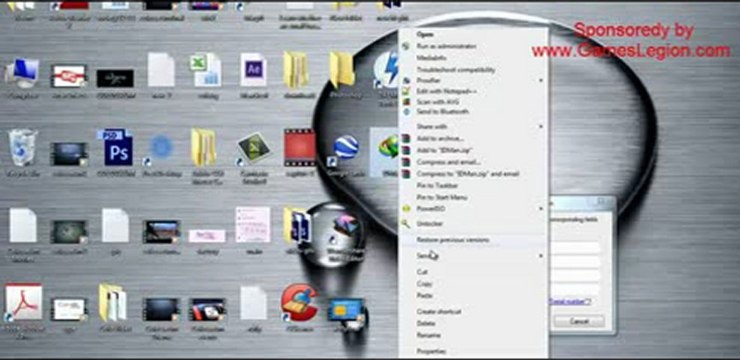Expand the Proxifier submenu arrow
Image resolution: width=740 pixels, height=360 pixels.
pyautogui.click(x=541, y=81)
